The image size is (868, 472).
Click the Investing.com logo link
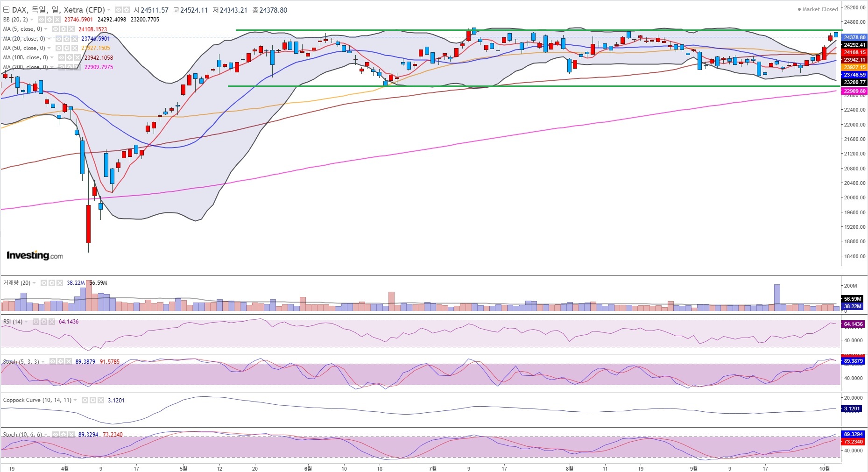35,255
